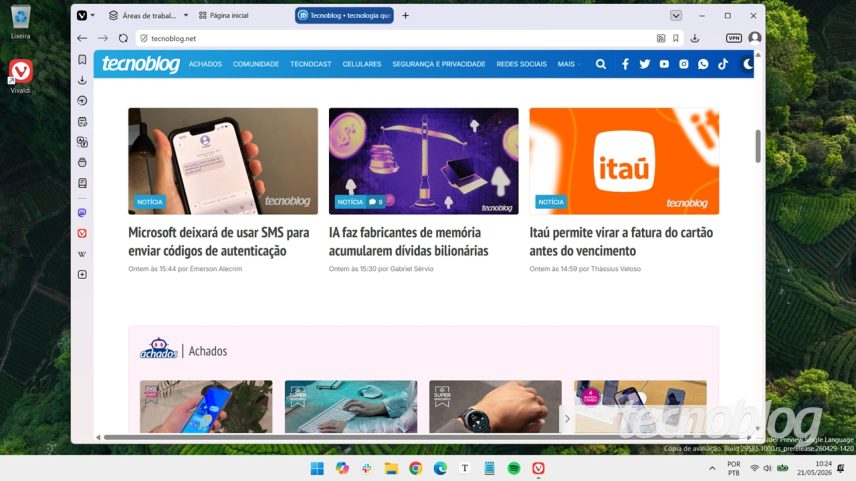Click the address bar URL field
This screenshot has width=856, height=481.
point(393,38)
